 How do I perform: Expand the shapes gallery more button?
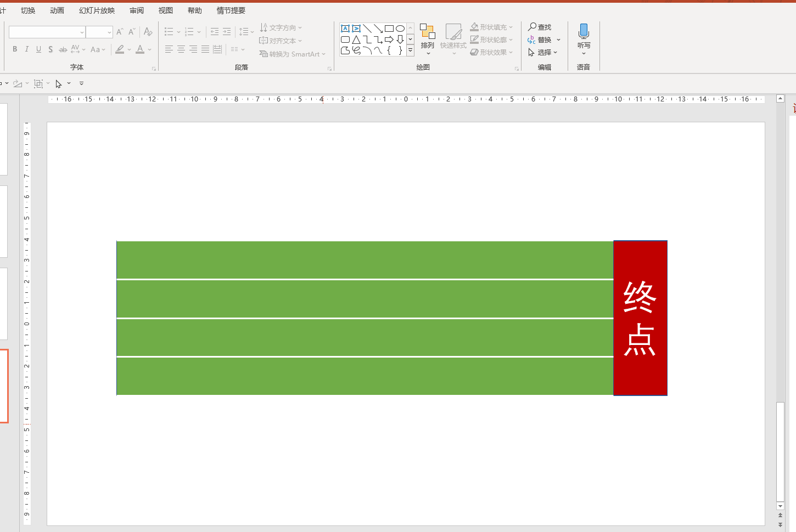pyautogui.click(x=410, y=50)
